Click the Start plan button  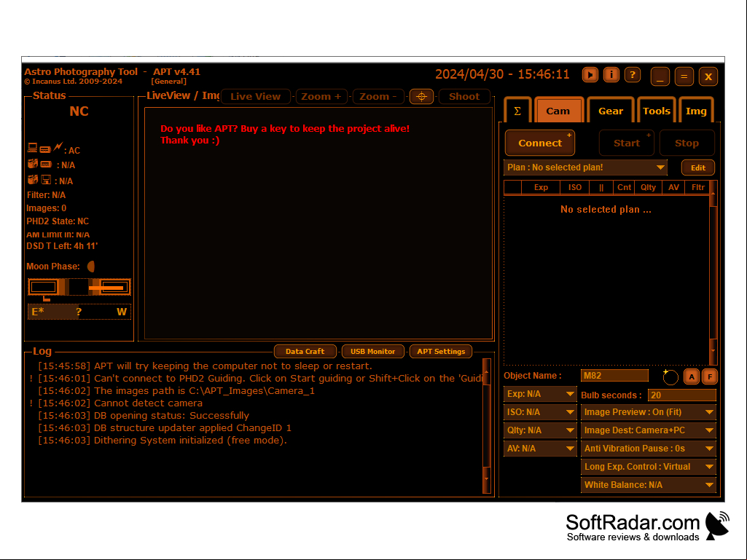coord(627,143)
